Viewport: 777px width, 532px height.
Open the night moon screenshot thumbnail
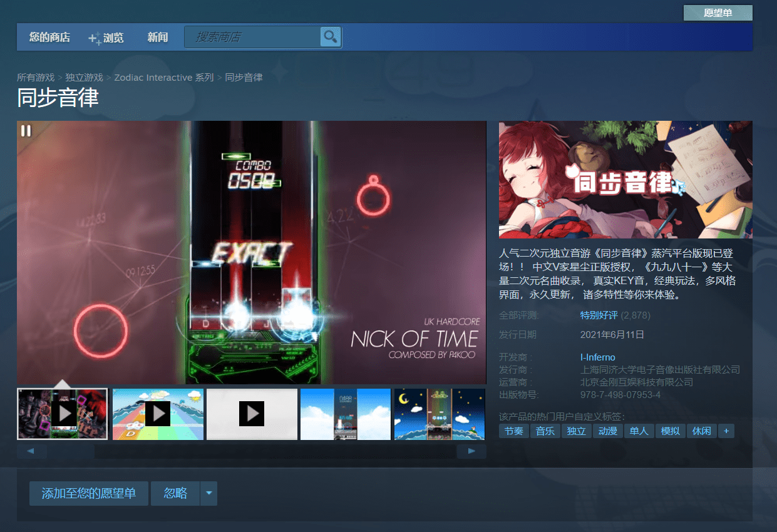440,414
